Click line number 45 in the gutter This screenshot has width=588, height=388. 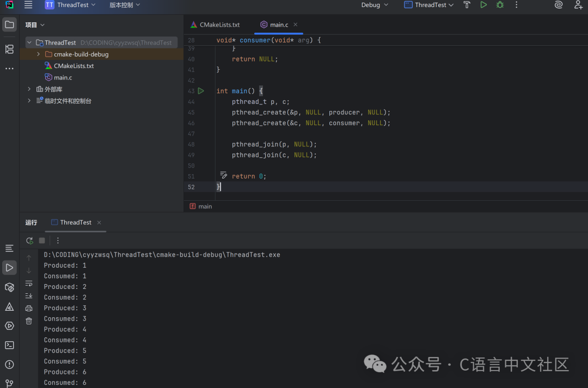pos(191,113)
